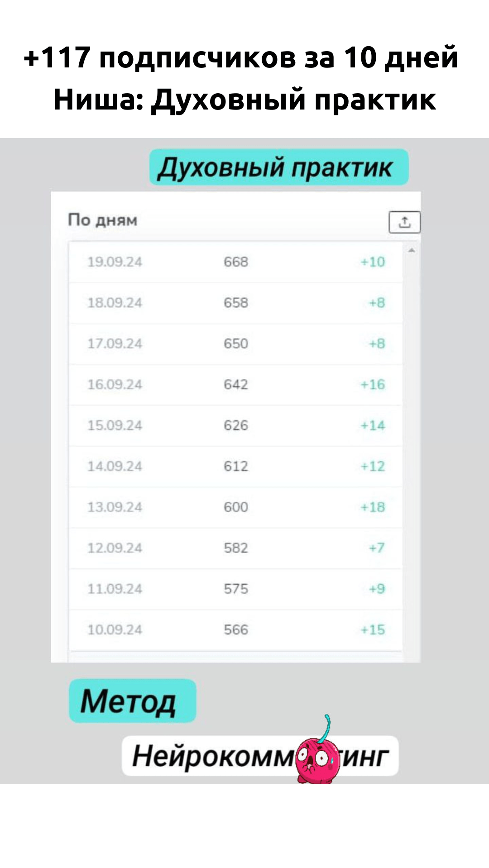Screen dimensions: 489x868
Task: Select the 11.09.24 row
Action: pos(235,589)
